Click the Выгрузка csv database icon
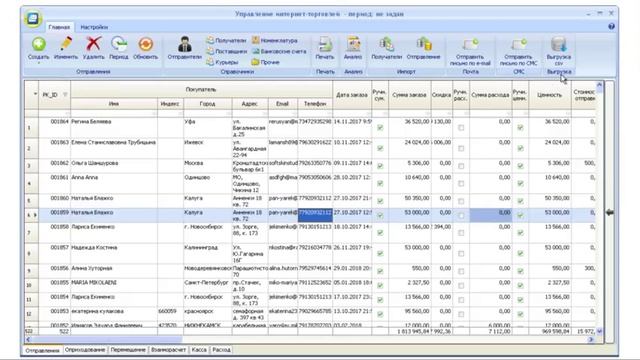 tap(559, 44)
